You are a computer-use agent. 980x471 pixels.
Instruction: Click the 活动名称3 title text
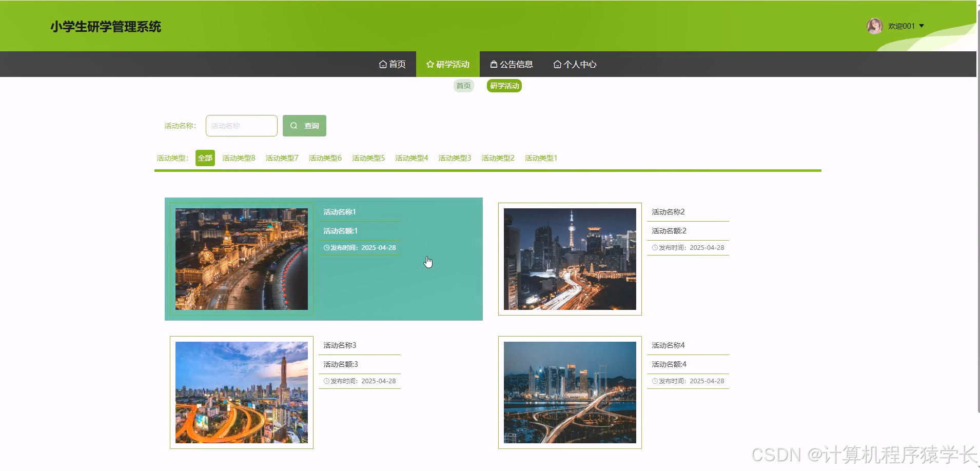[x=340, y=345]
